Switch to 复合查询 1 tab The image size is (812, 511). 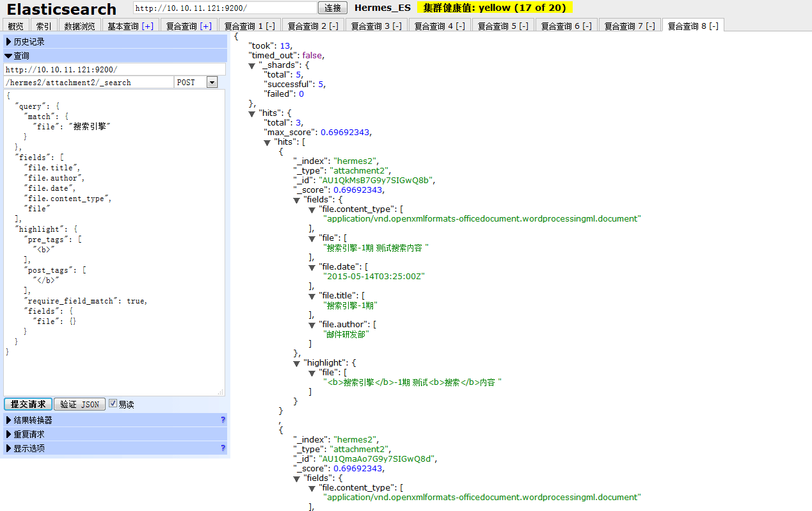click(250, 26)
